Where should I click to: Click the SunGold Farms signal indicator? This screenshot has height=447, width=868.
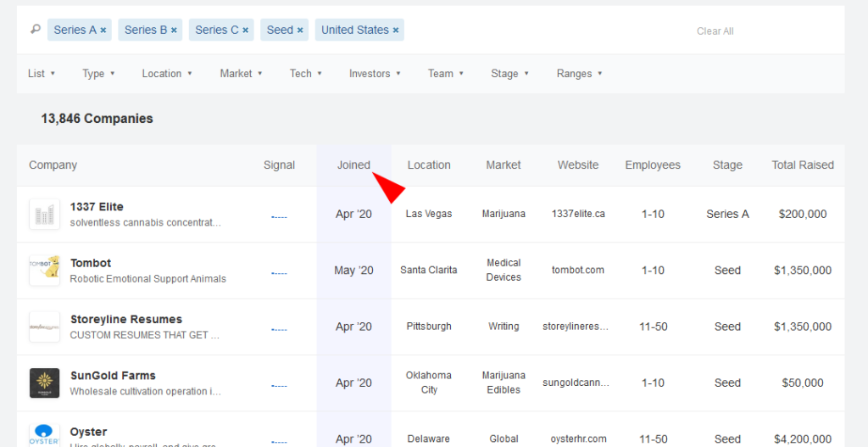[279, 386]
